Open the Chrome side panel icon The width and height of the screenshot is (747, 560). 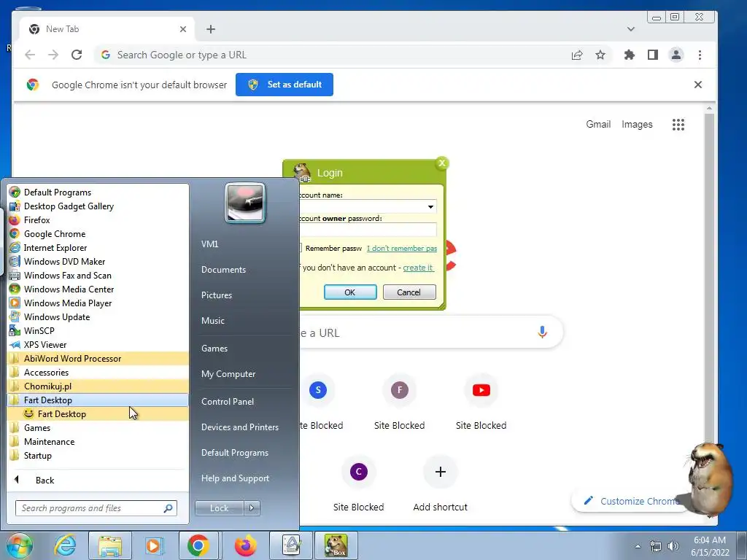tap(653, 55)
